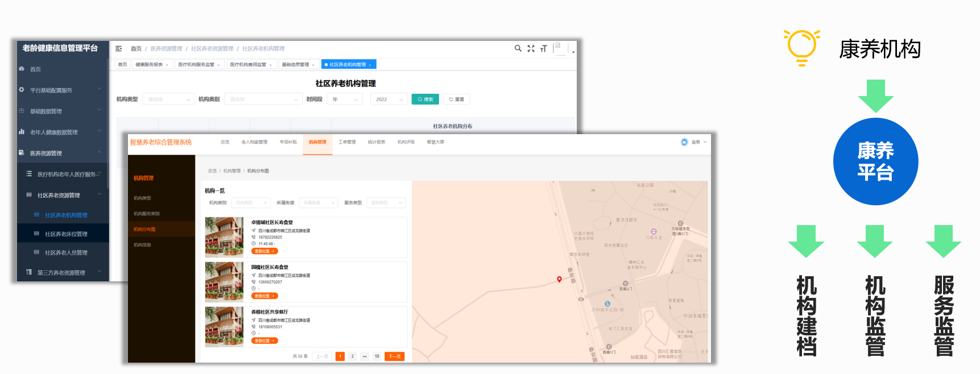Image resolution: width=980 pixels, height=374 pixels.
Task: Click the lightbulb icon beside 康养机构
Action: [x=801, y=48]
